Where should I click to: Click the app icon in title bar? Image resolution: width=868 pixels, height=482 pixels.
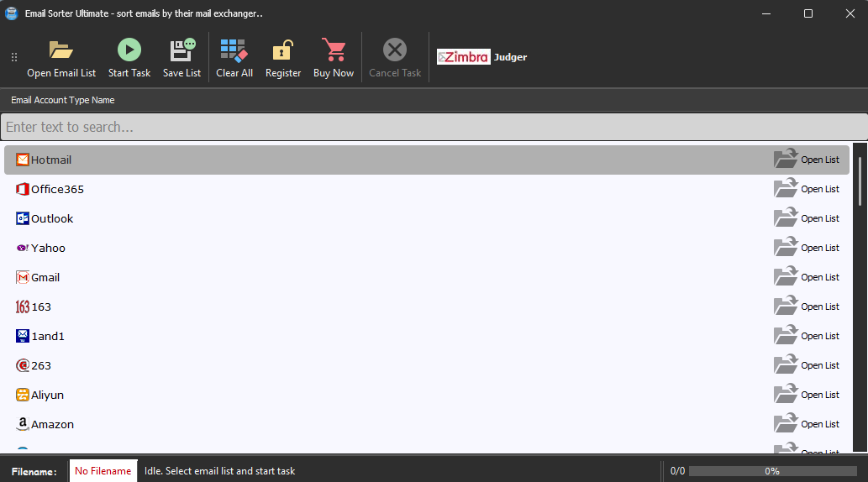point(12,13)
